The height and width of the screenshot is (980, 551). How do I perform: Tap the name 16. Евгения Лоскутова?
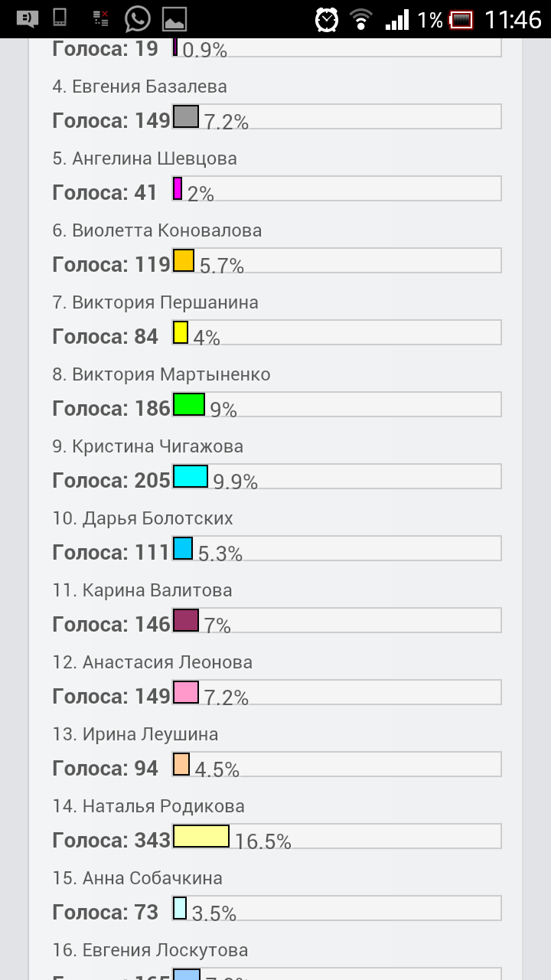150,951
